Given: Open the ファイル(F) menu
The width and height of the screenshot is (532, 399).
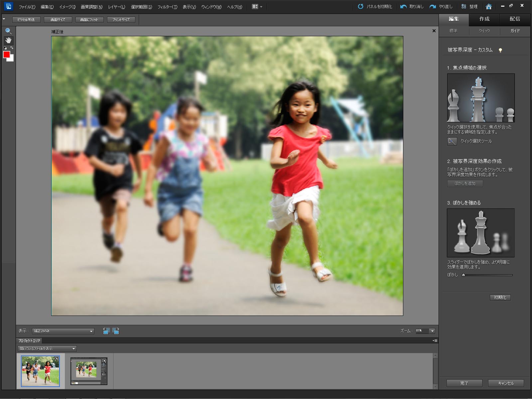Looking at the screenshot, I should pyautogui.click(x=27, y=7).
